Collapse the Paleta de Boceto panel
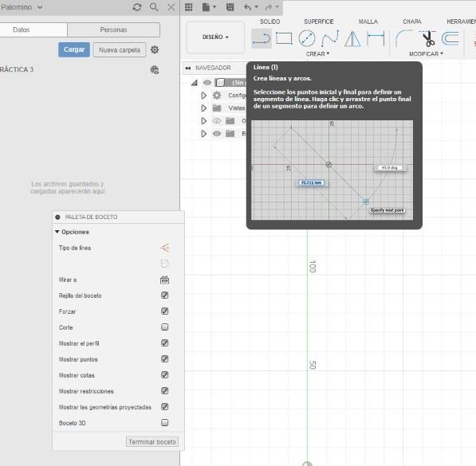476x466 pixels. click(57, 217)
